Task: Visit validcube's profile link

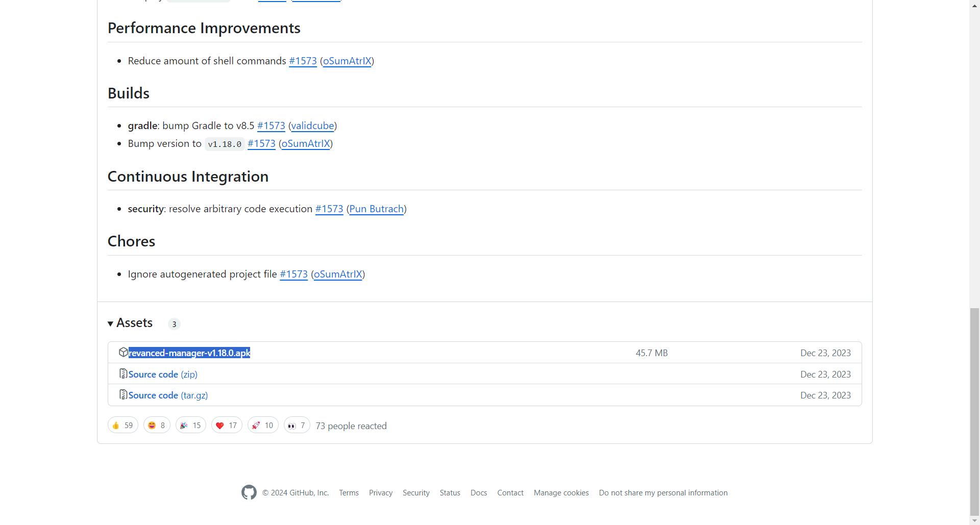Action: [x=312, y=126]
